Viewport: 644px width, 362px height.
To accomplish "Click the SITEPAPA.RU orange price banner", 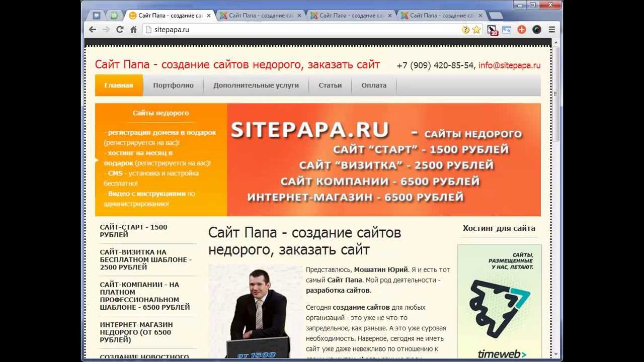I will click(384, 160).
